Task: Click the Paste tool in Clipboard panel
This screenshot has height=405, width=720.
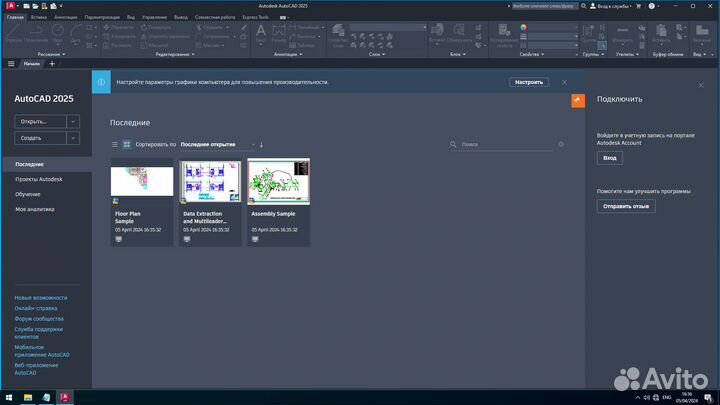Action: tap(661, 34)
